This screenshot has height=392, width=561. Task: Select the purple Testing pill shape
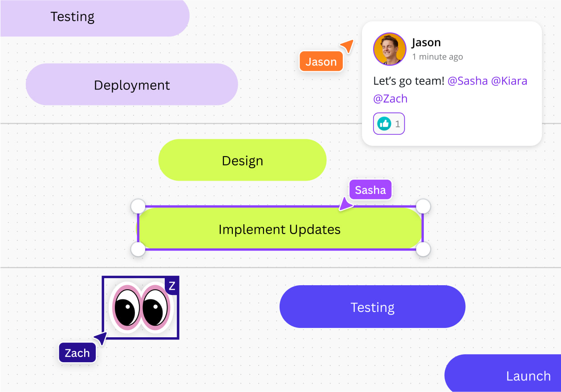tap(372, 307)
